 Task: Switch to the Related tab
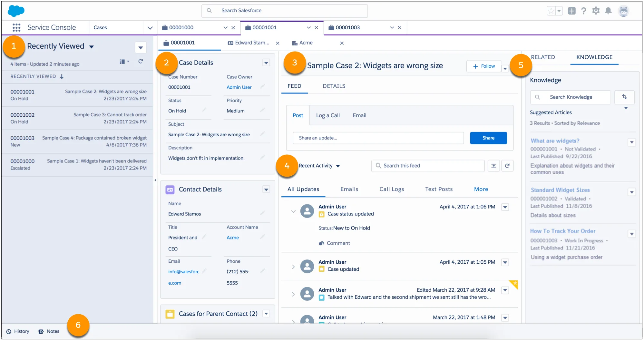coord(543,57)
